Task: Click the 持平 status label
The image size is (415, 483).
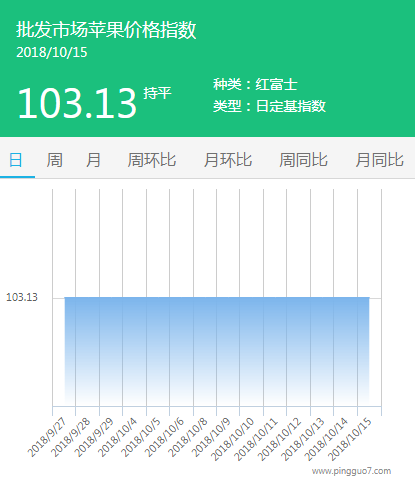Action: tap(157, 93)
